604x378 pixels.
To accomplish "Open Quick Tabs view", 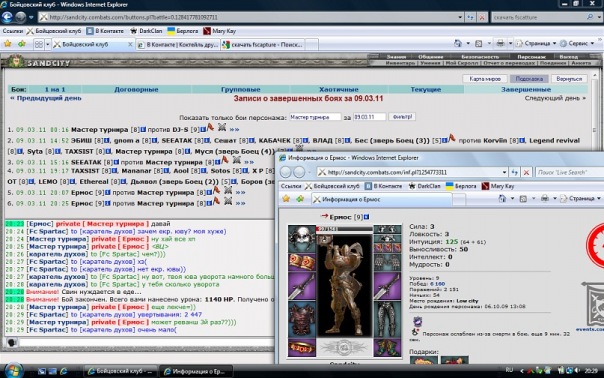I will click(39, 45).
